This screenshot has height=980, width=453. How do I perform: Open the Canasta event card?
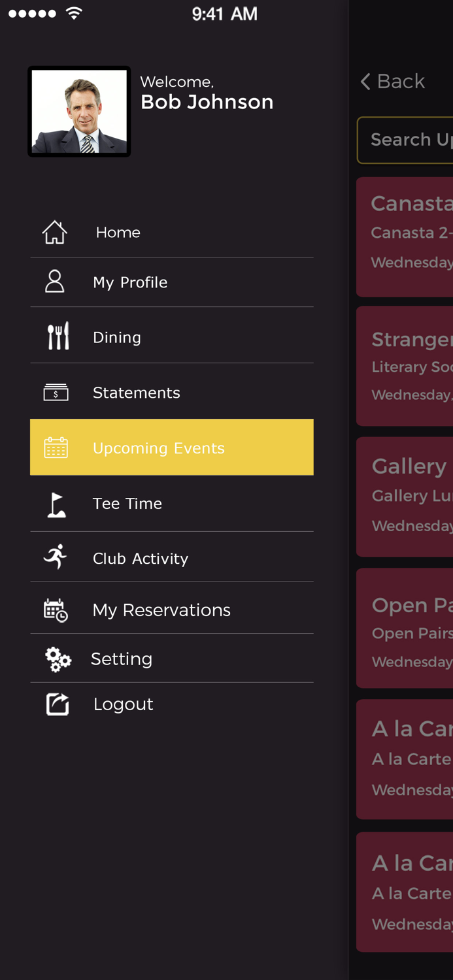click(405, 237)
